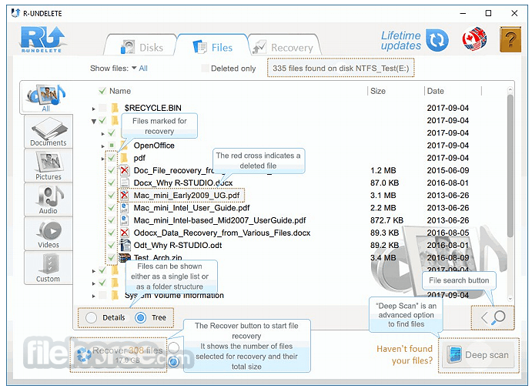Select Mac_mini_Early2009_UG.pdf file name

click(186, 196)
